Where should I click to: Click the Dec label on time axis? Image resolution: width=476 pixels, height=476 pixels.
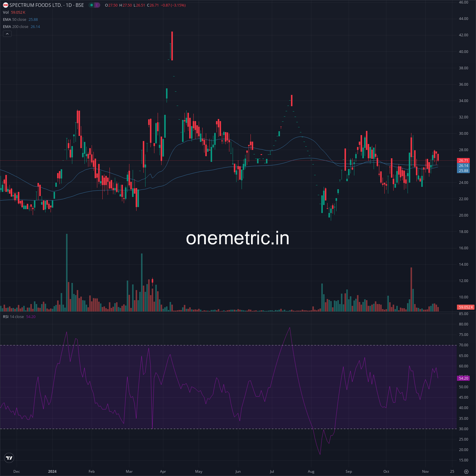(17, 471)
